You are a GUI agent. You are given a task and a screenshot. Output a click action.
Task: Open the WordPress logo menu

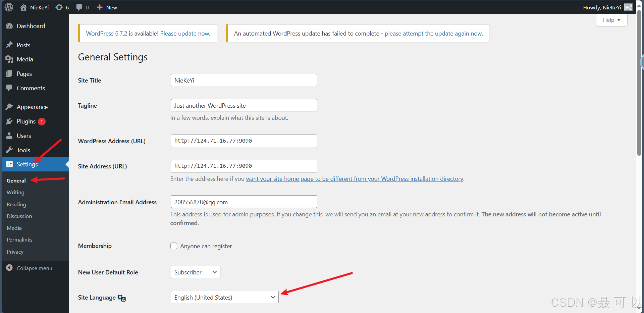coord(9,7)
